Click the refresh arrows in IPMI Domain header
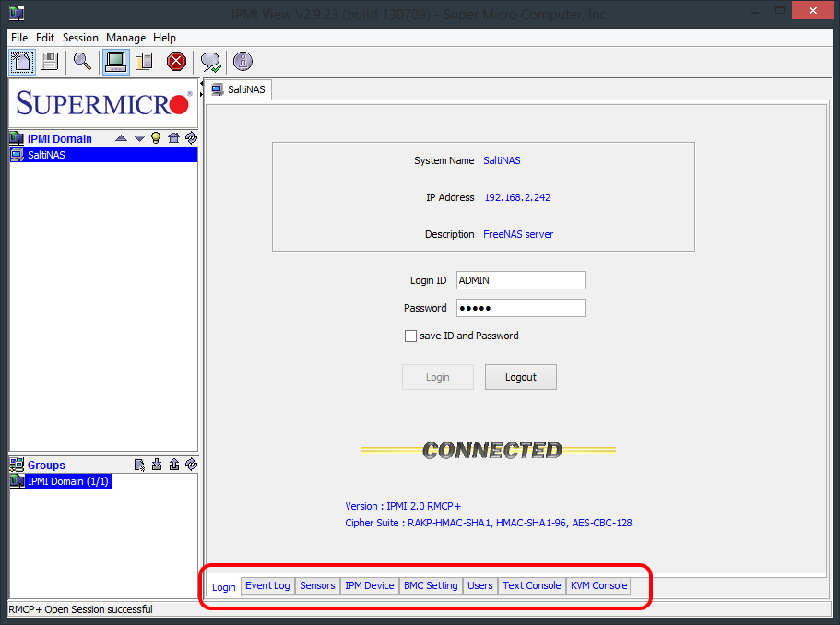Image resolution: width=840 pixels, height=625 pixels. point(191,137)
